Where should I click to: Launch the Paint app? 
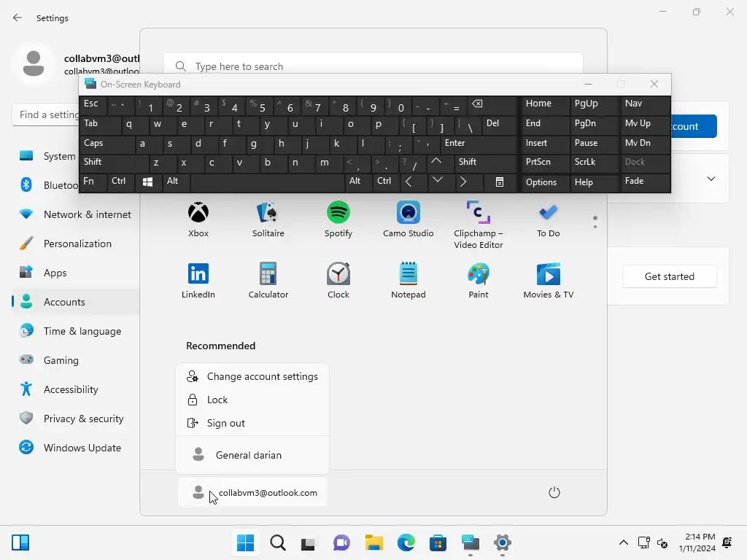(479, 281)
